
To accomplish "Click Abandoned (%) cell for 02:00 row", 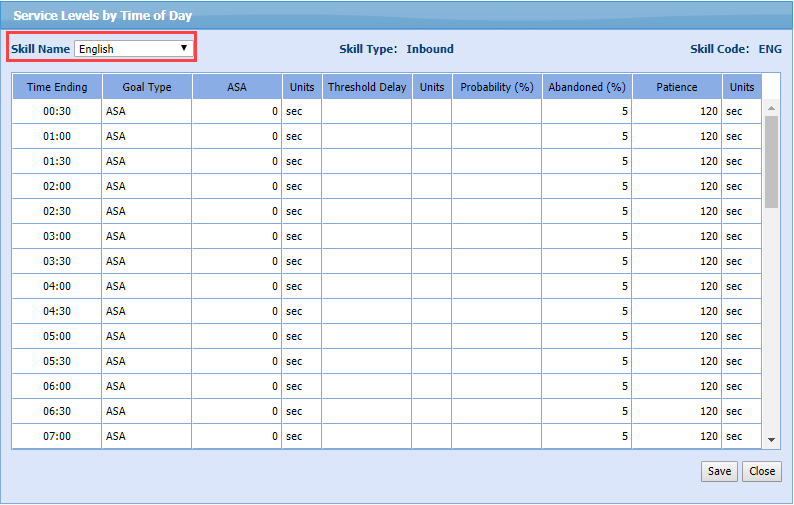I will pos(586,186).
